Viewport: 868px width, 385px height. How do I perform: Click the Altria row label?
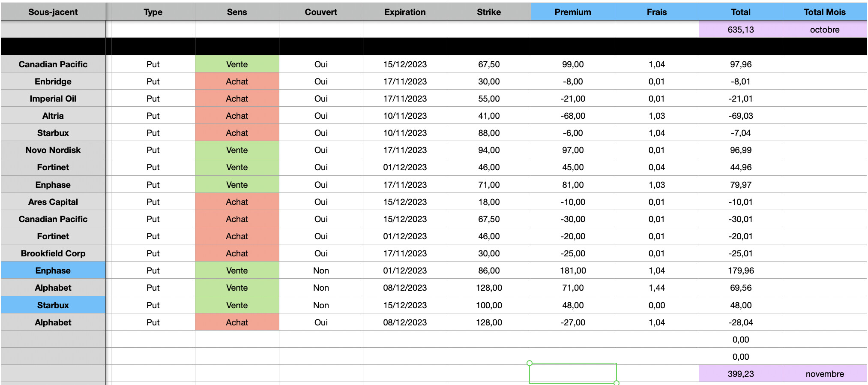point(53,116)
